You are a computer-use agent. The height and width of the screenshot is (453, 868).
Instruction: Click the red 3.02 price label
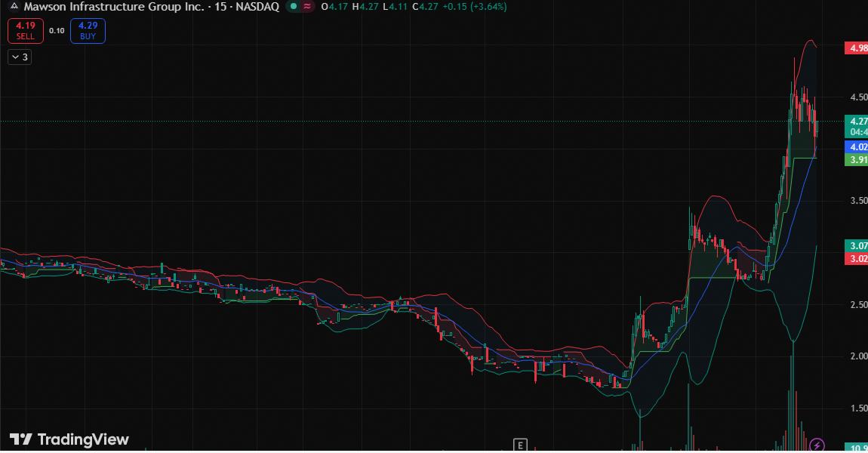(x=857, y=259)
